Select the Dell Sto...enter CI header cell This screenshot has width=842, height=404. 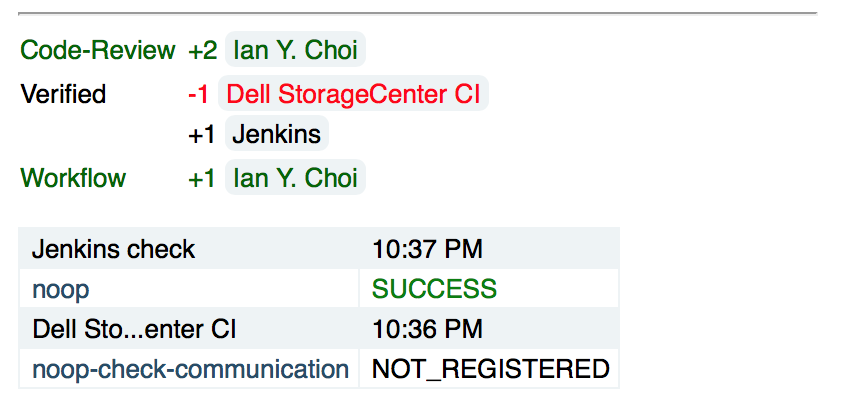[134, 328]
